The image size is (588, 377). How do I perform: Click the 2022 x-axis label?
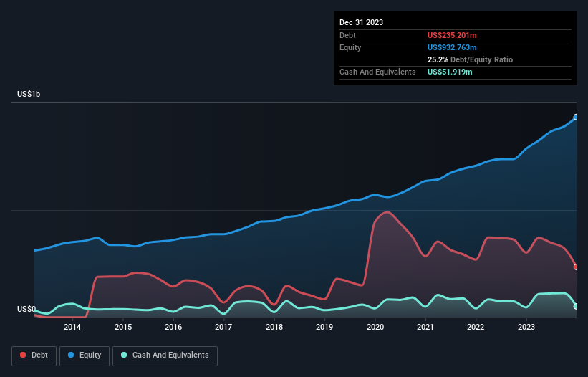coord(476,327)
